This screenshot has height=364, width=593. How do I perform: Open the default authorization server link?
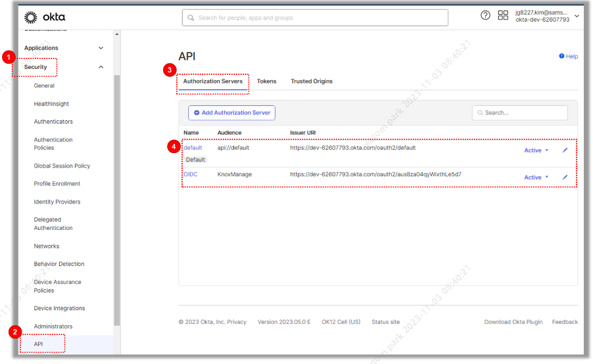point(193,148)
